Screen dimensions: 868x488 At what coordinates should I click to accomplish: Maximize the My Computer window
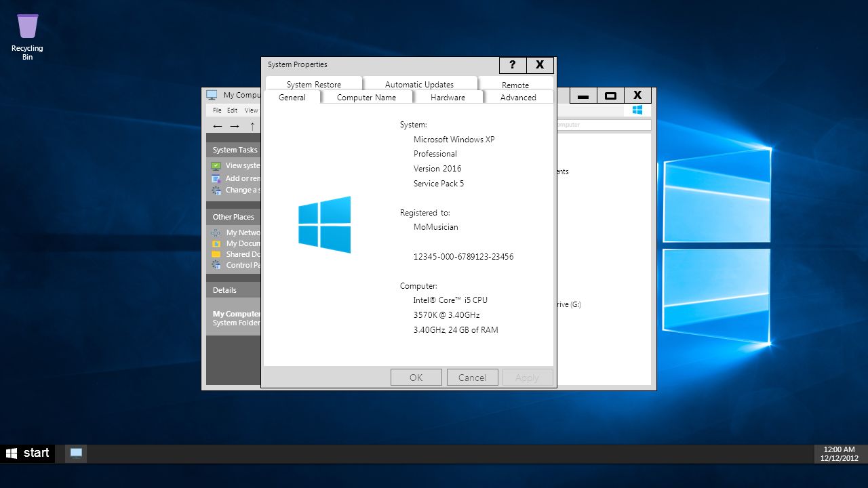[x=610, y=96]
